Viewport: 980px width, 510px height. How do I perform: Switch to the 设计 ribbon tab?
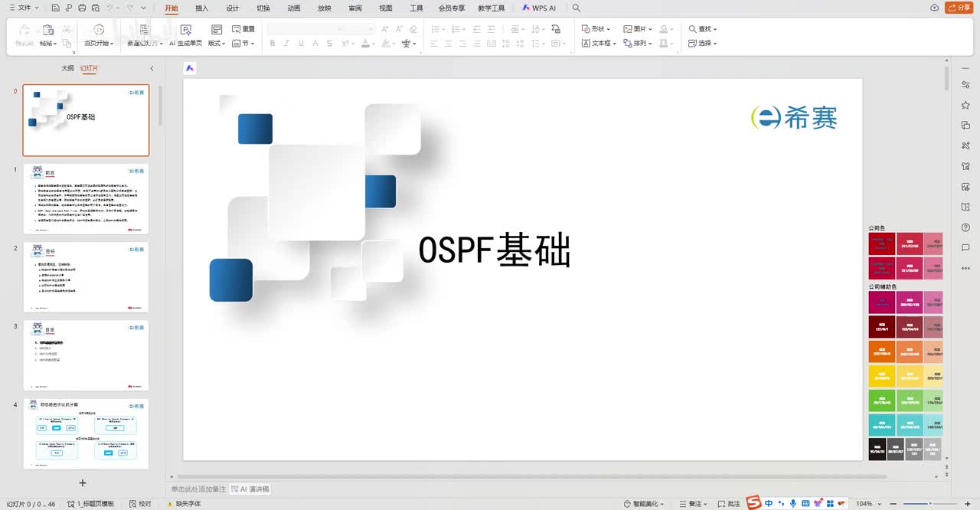point(232,8)
